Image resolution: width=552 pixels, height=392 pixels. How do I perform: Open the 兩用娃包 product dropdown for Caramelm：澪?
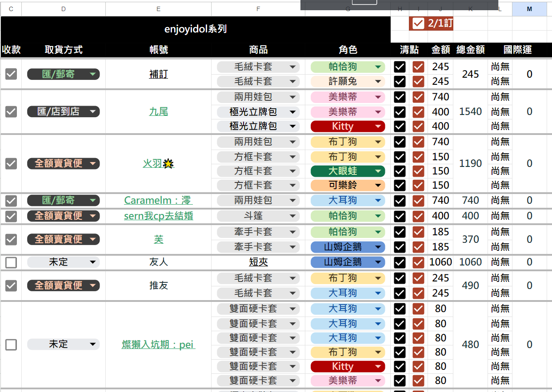pos(259,201)
